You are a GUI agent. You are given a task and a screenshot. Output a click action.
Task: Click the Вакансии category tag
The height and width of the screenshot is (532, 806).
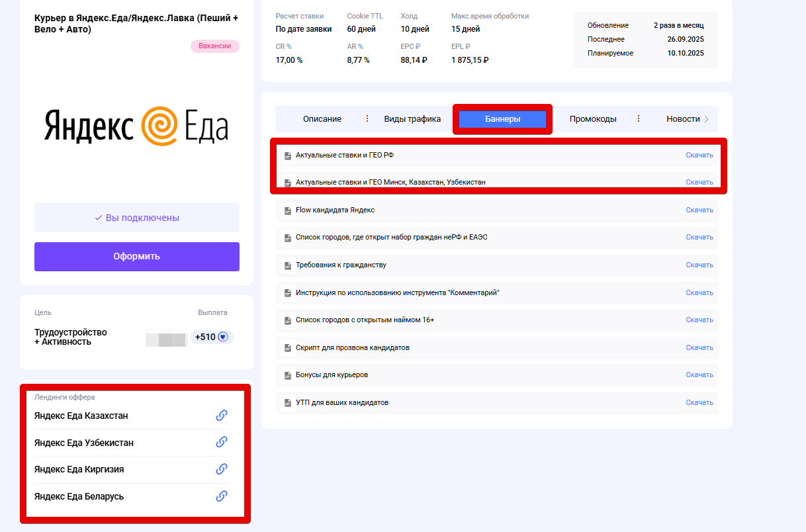(215, 46)
